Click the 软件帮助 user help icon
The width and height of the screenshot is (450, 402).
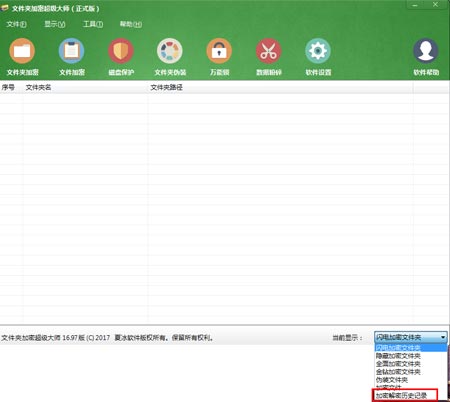tap(426, 51)
